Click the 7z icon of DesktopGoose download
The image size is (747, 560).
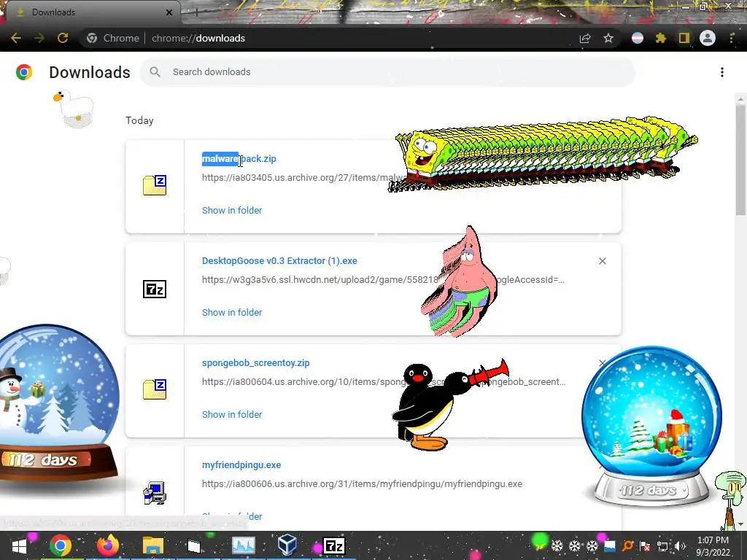[x=155, y=289]
